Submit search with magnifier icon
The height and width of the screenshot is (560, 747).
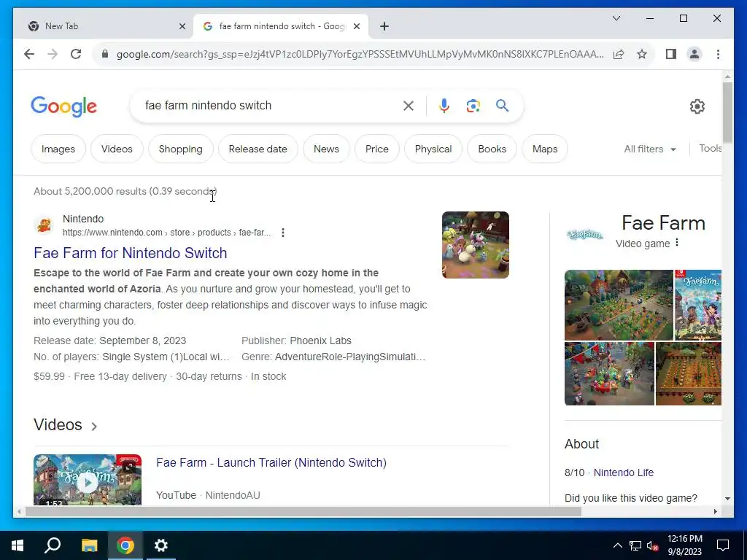coord(502,106)
